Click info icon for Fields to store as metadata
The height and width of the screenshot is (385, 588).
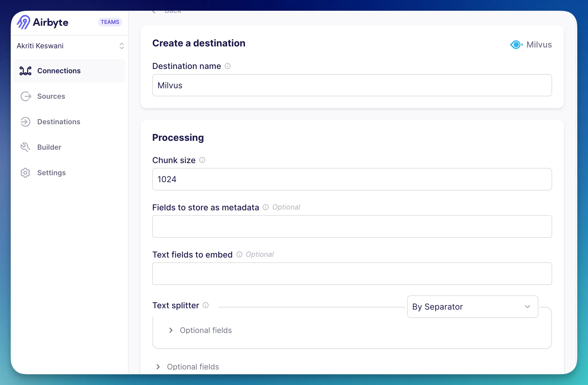coord(266,207)
